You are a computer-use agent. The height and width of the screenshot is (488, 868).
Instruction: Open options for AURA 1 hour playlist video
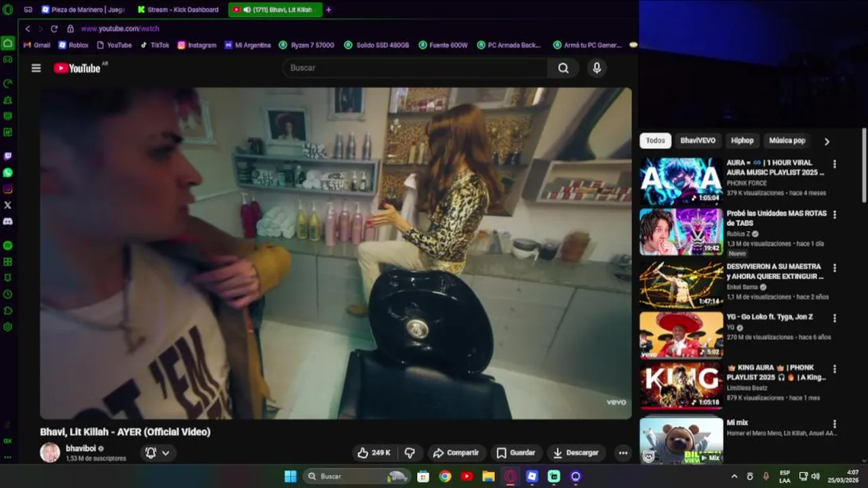click(835, 164)
